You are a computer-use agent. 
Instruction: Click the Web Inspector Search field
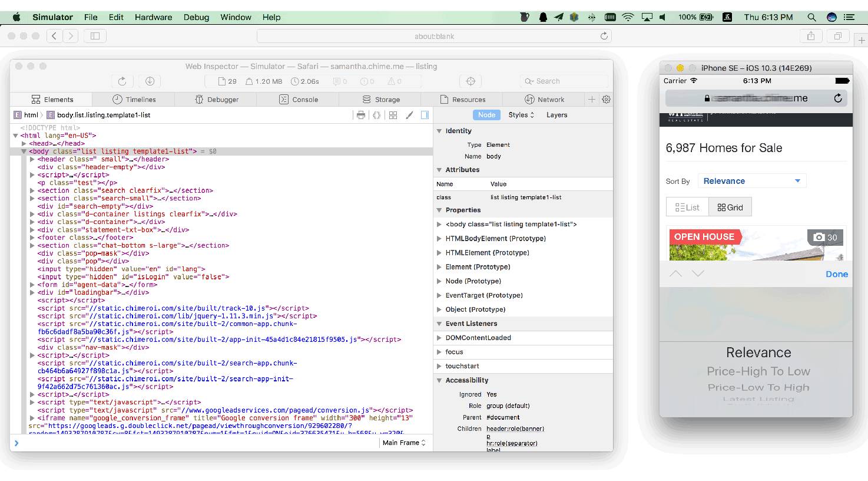(564, 81)
